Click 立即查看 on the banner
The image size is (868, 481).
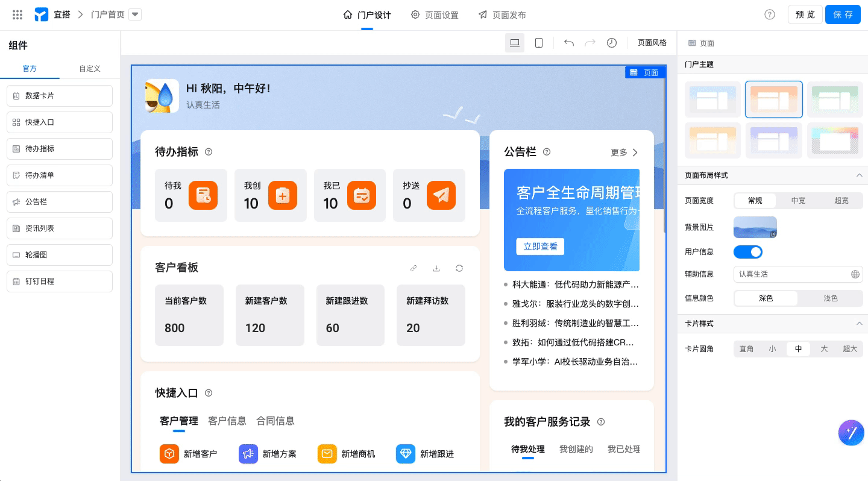[540, 247]
